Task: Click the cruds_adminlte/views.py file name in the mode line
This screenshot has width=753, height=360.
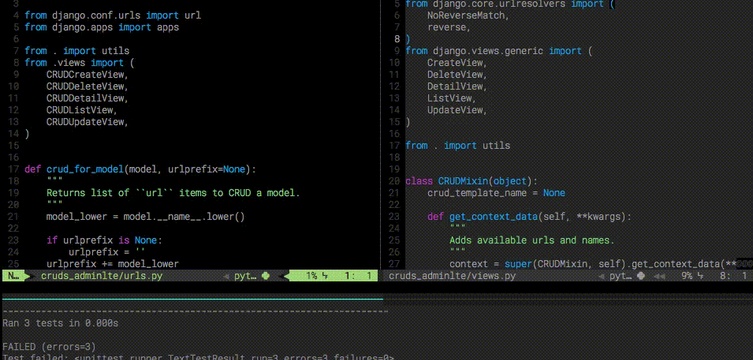Action: click(452, 276)
